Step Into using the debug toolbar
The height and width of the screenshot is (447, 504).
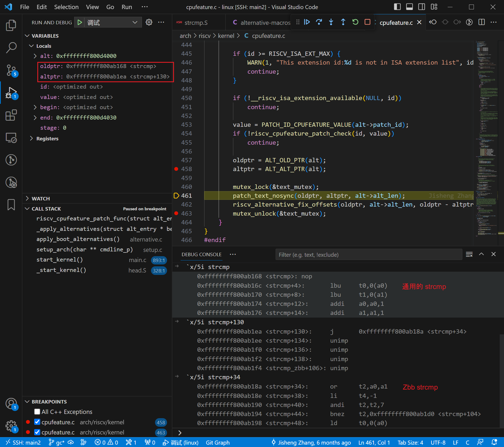click(331, 22)
